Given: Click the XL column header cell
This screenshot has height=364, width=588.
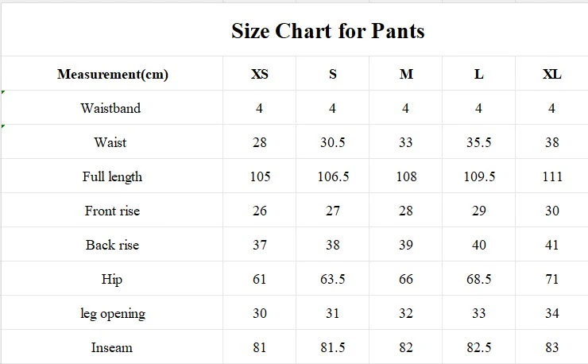Looking at the screenshot, I should [551, 75].
